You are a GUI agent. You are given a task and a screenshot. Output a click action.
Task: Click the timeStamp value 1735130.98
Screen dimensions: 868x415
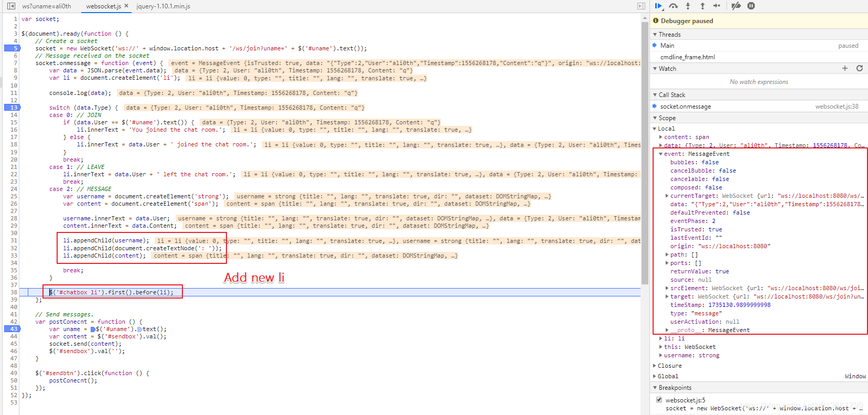click(x=739, y=305)
